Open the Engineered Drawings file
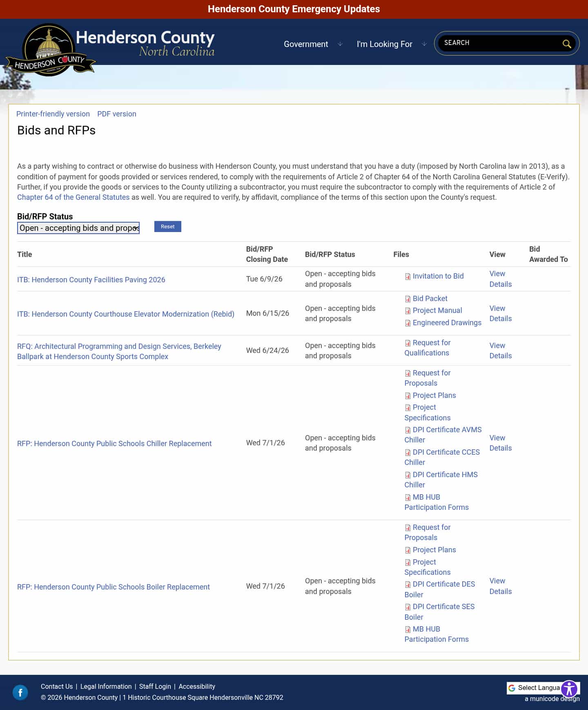Viewport: 588px width, 710px height. pos(447,323)
